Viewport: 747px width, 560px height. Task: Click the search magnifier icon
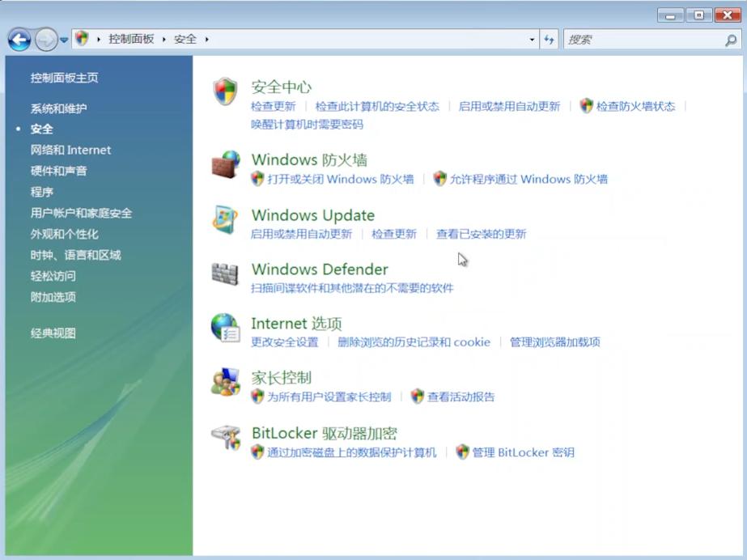pyautogui.click(x=731, y=40)
